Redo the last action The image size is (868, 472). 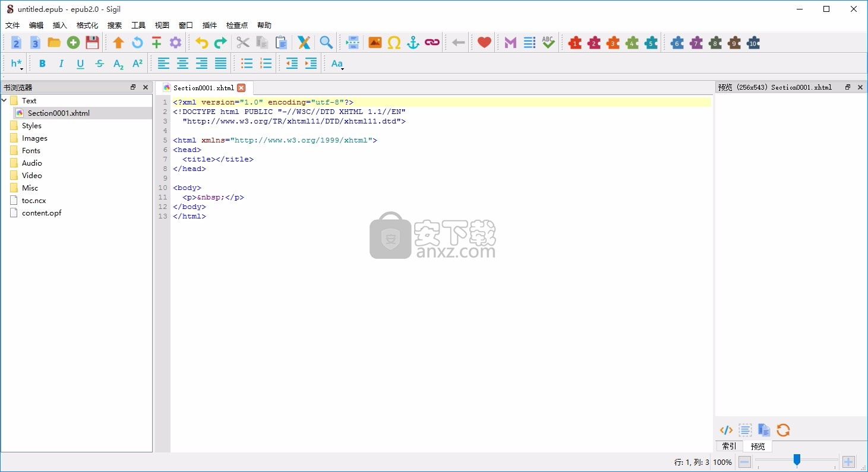(x=220, y=43)
